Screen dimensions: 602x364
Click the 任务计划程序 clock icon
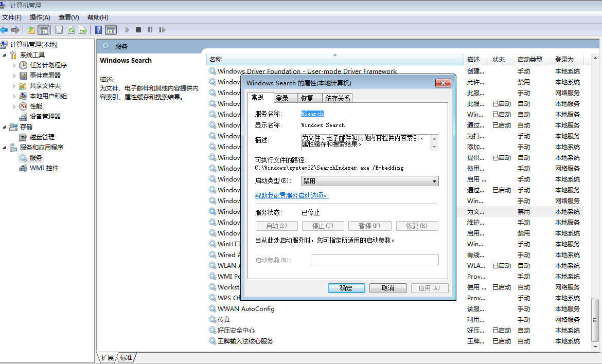pos(23,65)
